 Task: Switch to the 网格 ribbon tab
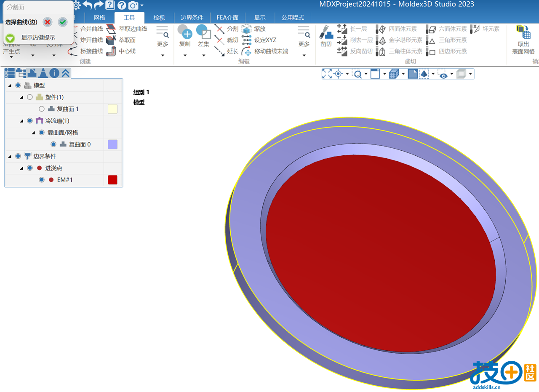99,18
